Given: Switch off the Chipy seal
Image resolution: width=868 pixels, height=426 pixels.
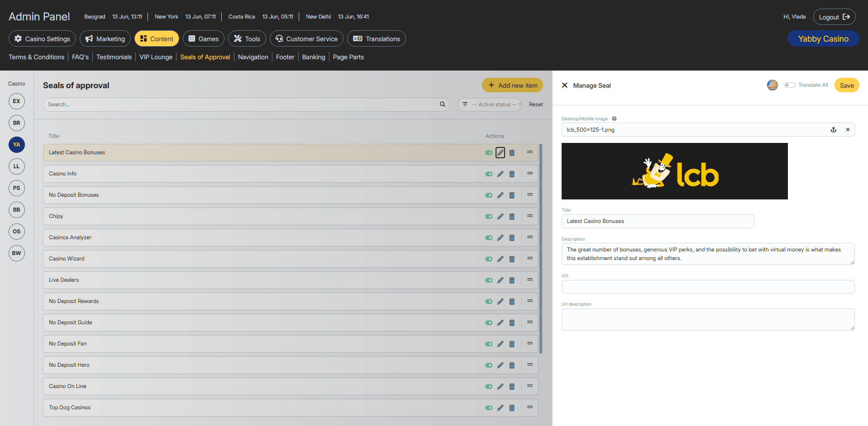Looking at the screenshot, I should click(489, 217).
